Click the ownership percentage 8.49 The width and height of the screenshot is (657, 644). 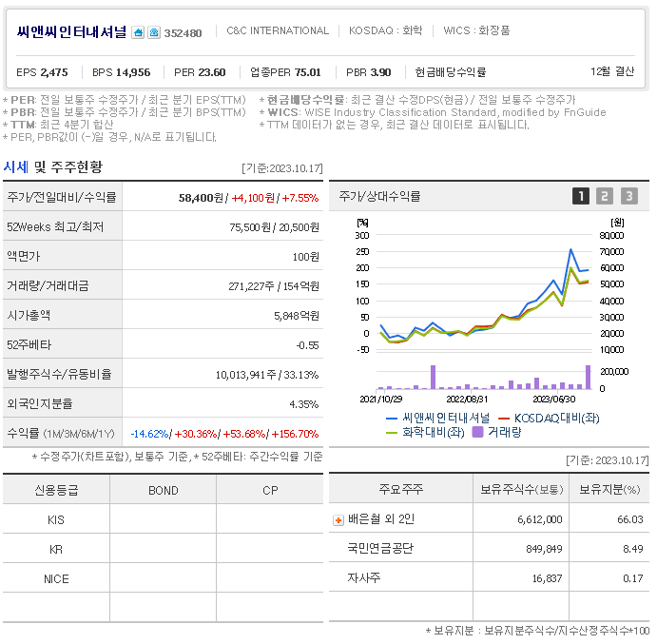(x=632, y=549)
